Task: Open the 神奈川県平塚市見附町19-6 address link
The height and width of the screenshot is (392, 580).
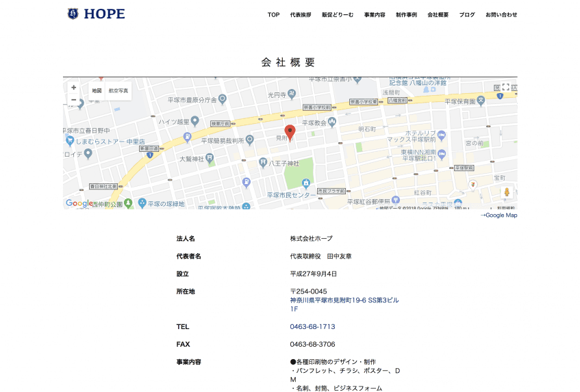Action: (344, 304)
